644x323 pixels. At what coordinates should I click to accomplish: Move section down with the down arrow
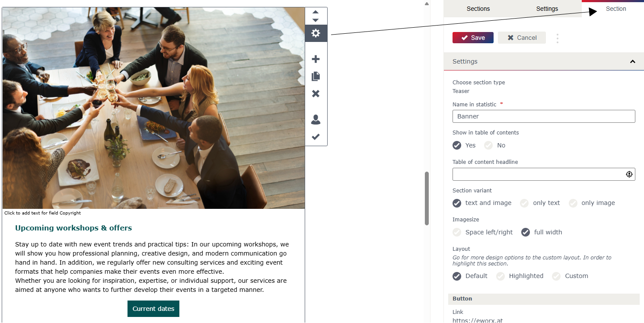point(316,20)
